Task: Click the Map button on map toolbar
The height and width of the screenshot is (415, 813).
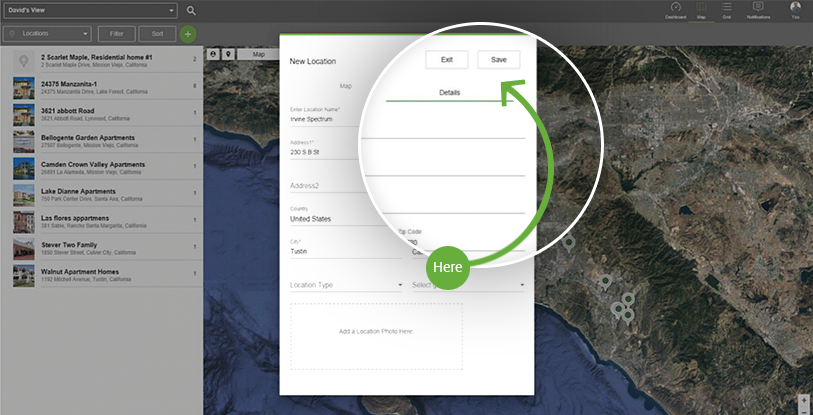Action: pos(259,54)
